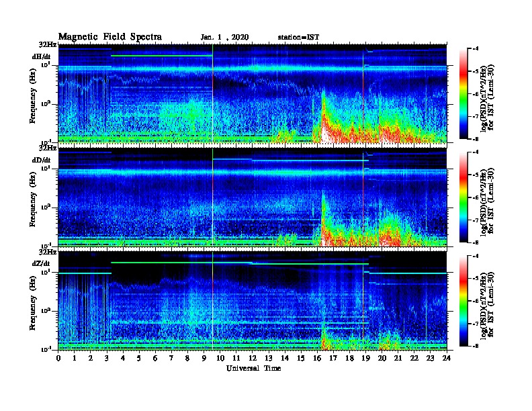Select the "Jan. 1, 2020" date label

click(224, 38)
